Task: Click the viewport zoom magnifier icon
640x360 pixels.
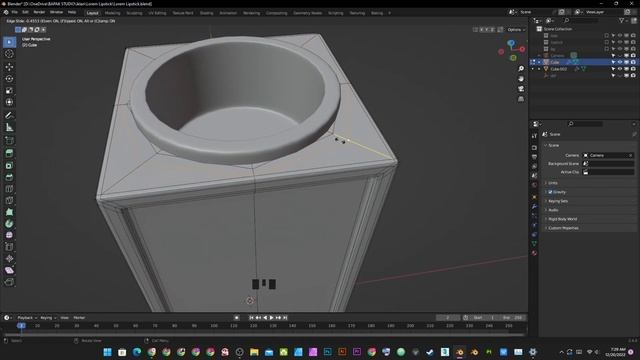Action: [x=521, y=69]
